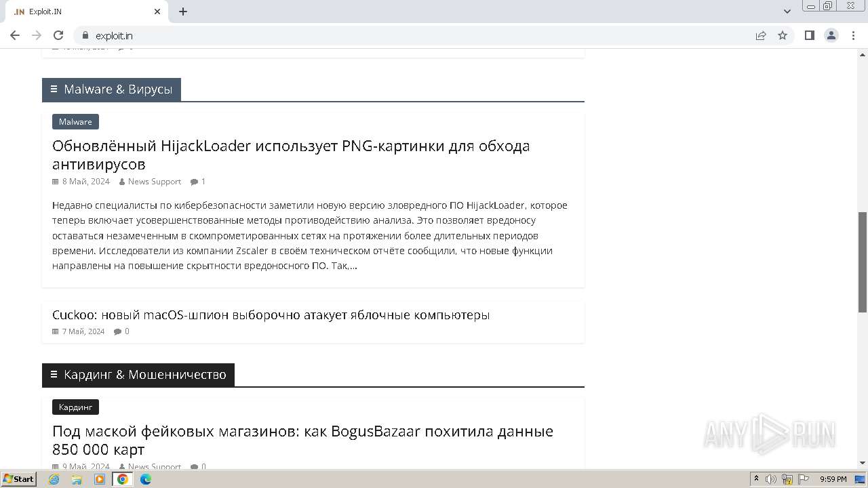Click the Кардинг category tag
868x488 pixels.
[75, 407]
